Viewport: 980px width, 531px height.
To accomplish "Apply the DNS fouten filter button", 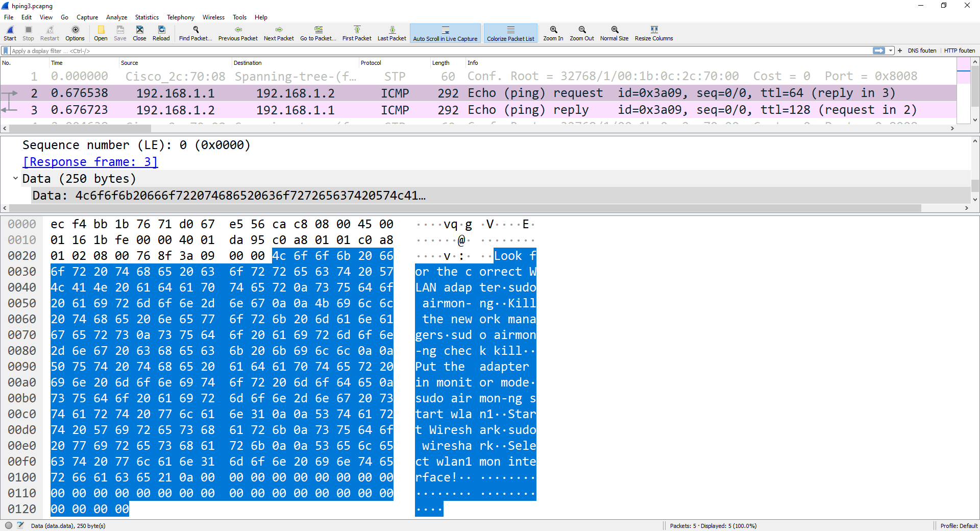I will 922,51.
